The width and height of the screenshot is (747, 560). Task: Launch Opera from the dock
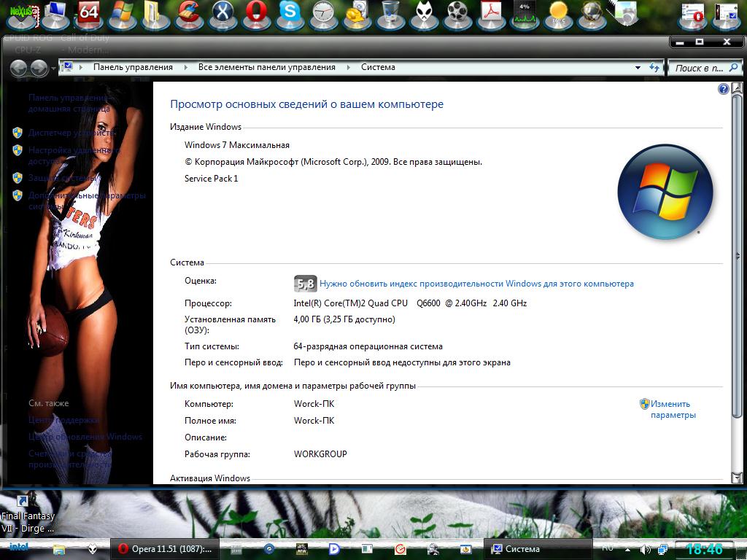coord(256,15)
